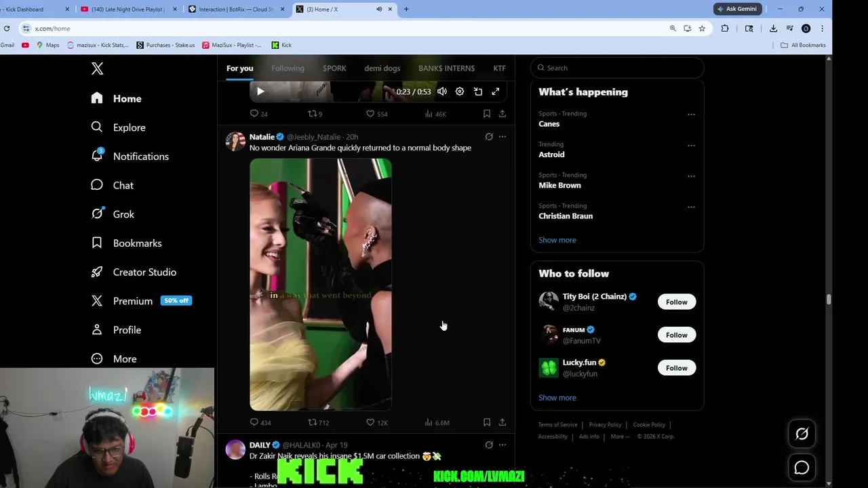Viewport: 868px width, 488px height.
Task: Select the For you tab
Action: [x=239, y=68]
